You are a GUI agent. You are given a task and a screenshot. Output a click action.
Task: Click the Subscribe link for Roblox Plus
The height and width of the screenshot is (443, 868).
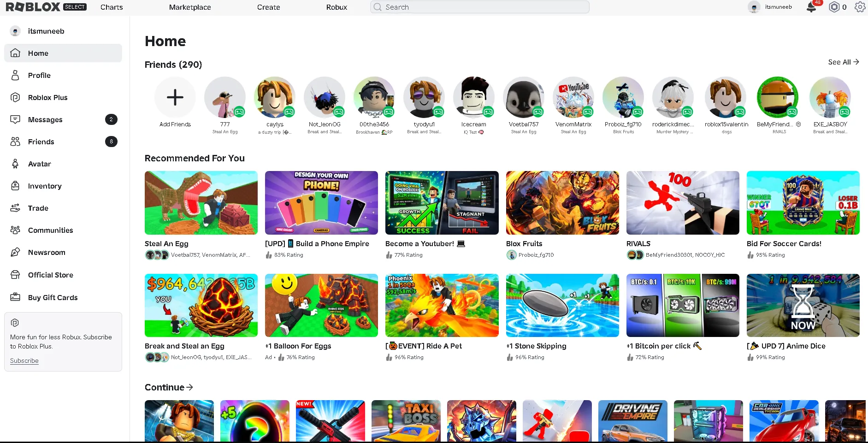click(x=24, y=360)
